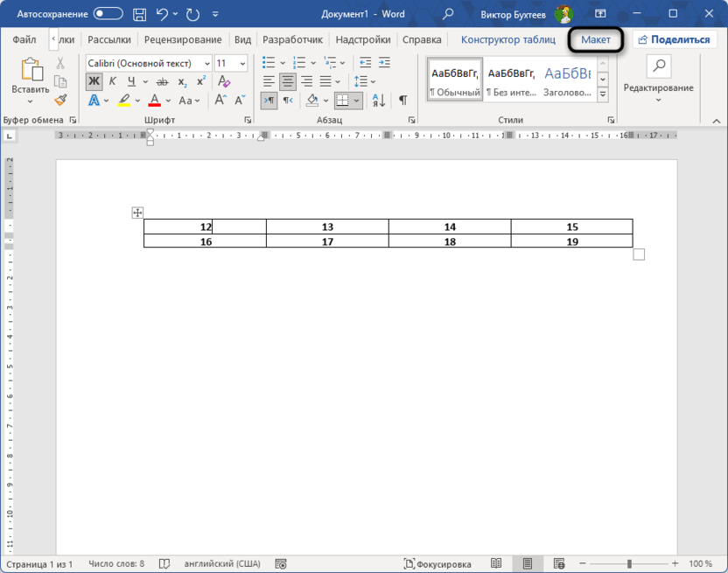
Task: Toggle the Bold (Ж) formatting button
Action: coord(94,81)
